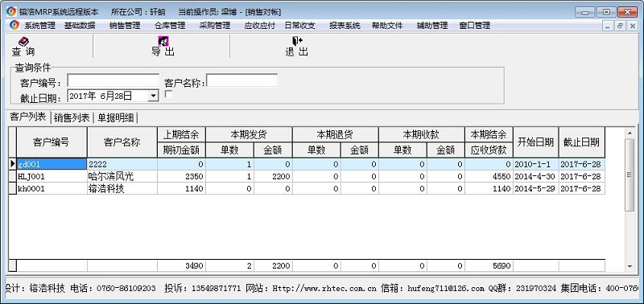644x304 pixels.
Task: Click the 期初金额 column header
Action: click(x=181, y=150)
